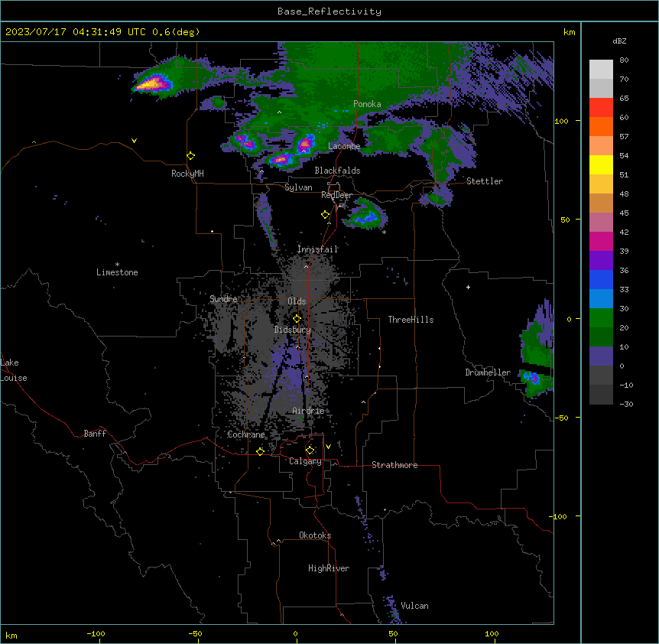Select the Banff label
The width and height of the screenshot is (659, 644).
pyautogui.click(x=95, y=434)
